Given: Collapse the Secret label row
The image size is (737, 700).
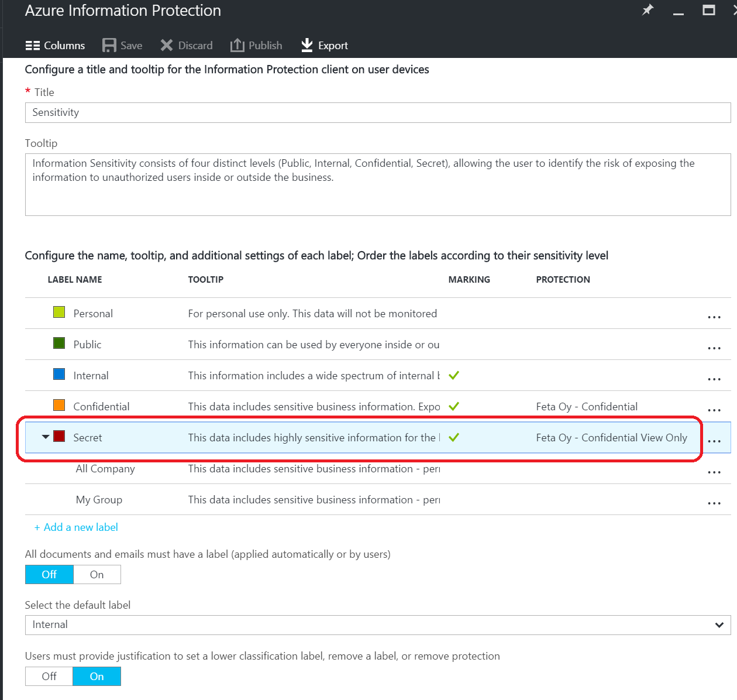Looking at the screenshot, I should [44, 437].
